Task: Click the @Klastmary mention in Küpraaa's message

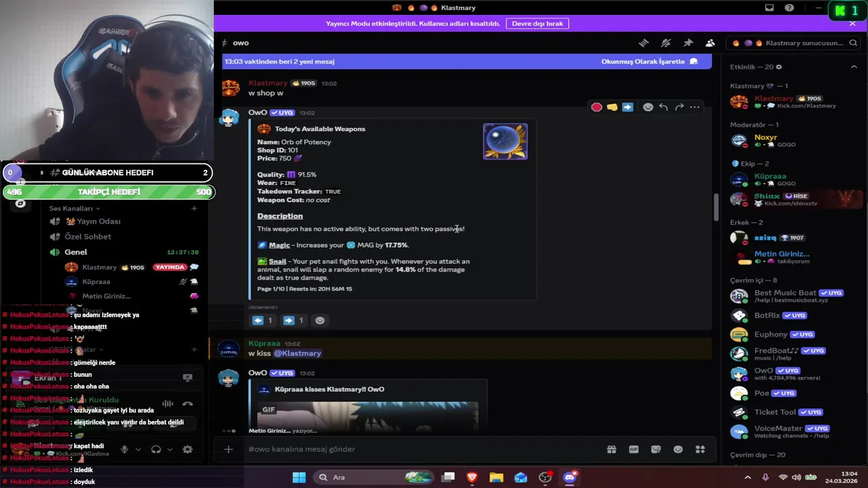Action: 297,353
